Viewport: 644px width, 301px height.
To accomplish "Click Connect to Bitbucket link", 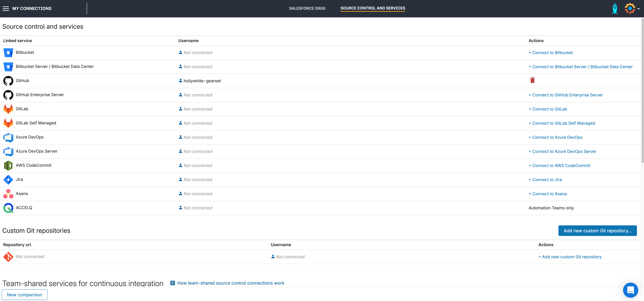I will (x=551, y=53).
